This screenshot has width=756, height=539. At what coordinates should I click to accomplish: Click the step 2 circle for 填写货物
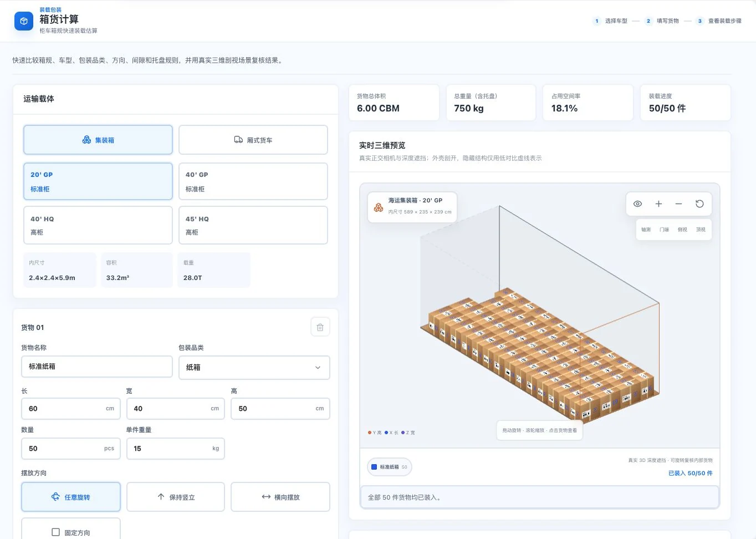pyautogui.click(x=648, y=21)
